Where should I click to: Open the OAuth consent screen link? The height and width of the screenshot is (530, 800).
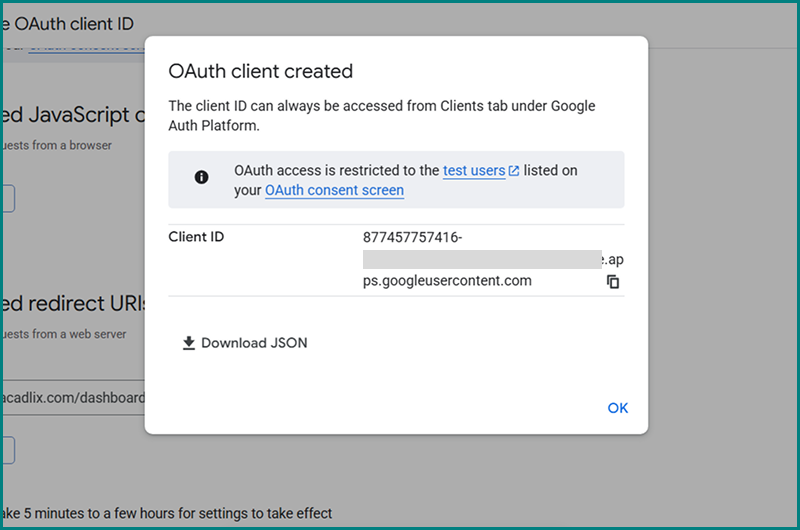(334, 190)
